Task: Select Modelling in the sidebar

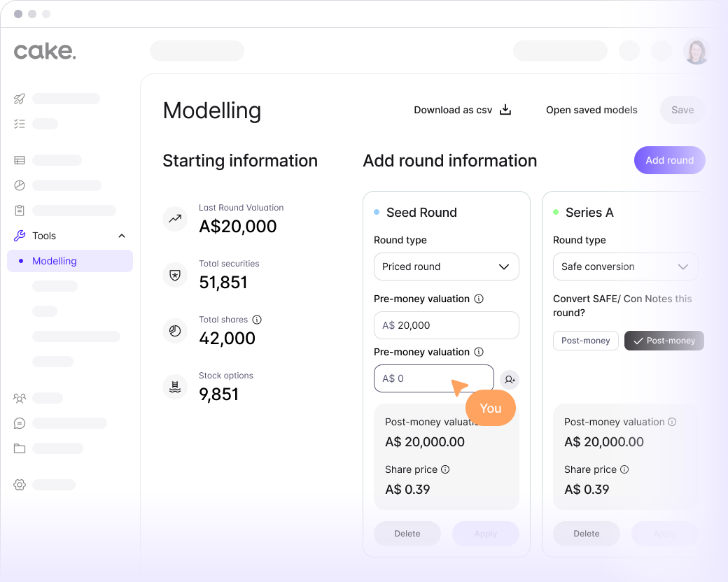Action: (x=56, y=261)
